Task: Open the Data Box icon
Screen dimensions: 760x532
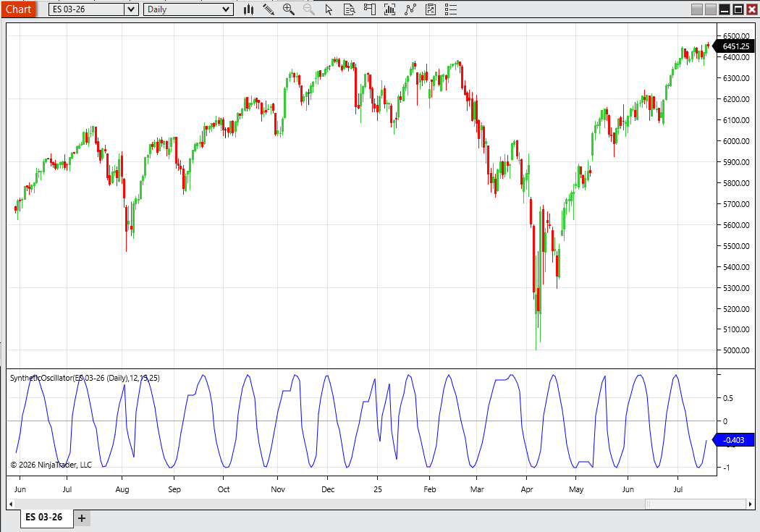Action: [350, 9]
